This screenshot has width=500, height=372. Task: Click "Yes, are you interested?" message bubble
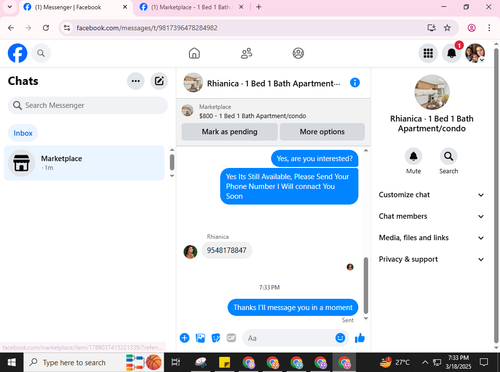coord(315,159)
